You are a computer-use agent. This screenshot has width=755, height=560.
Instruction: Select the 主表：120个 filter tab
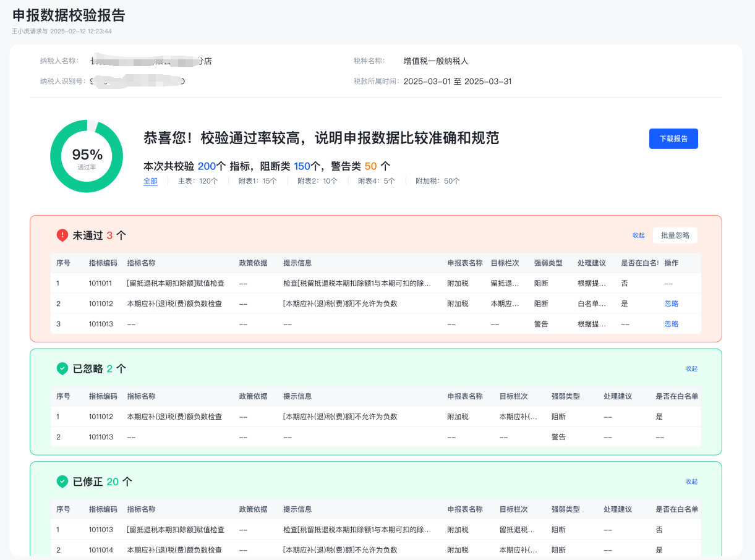coord(198,181)
